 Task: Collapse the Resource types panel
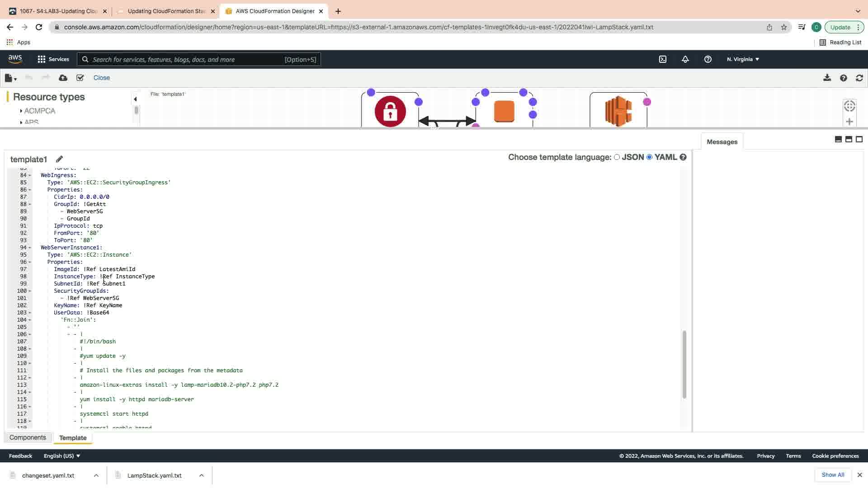point(135,99)
